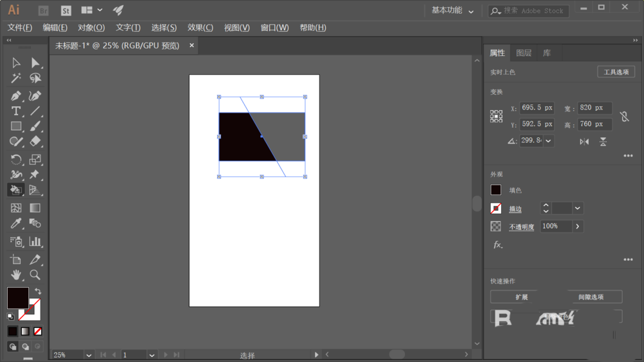Enable Draw Normal mode
This screenshot has height=362, width=644.
click(13, 347)
